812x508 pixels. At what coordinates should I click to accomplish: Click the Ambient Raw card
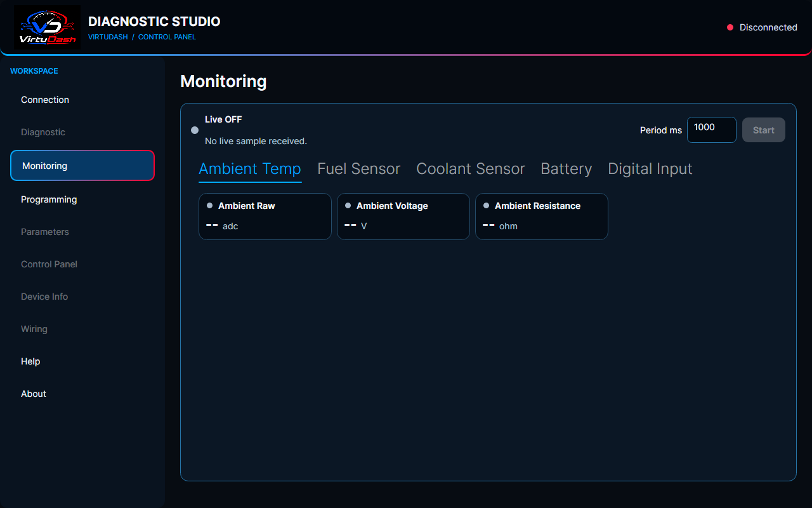[265, 217]
